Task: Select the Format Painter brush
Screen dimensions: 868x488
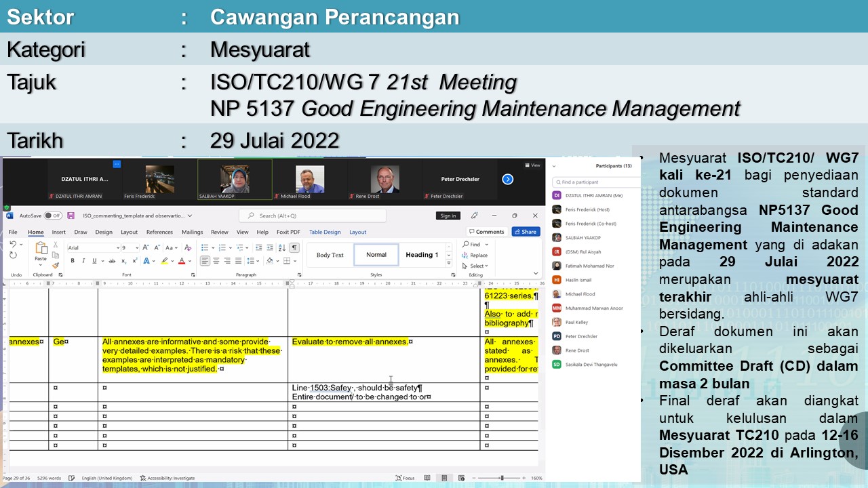Action: (56, 266)
